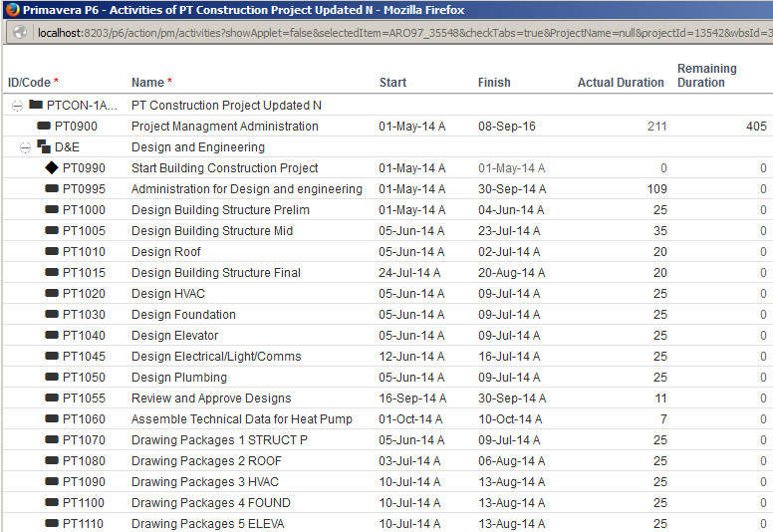This screenshot has height=532, width=773.
Task: Select 'Drawing Packages 3 HVAC' name
Action: click(x=205, y=482)
